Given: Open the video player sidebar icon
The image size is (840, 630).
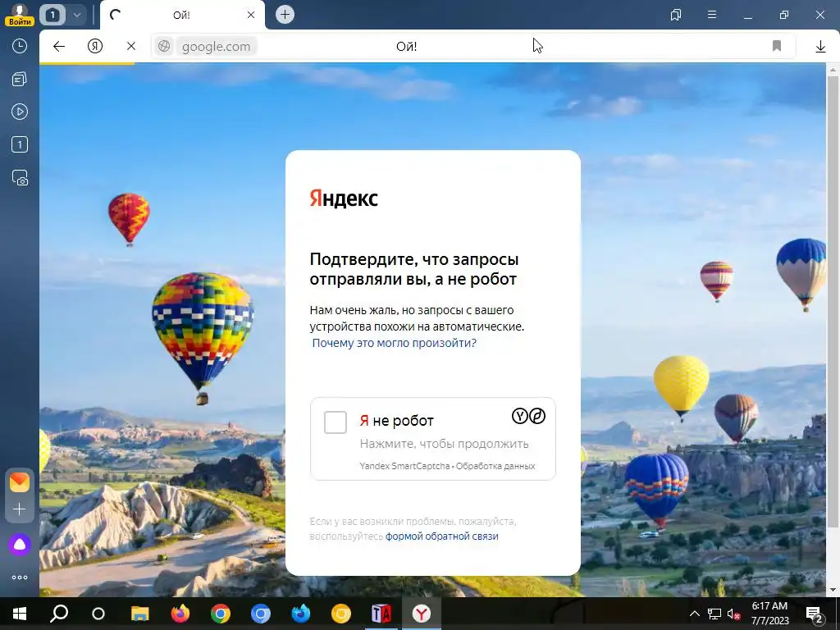Looking at the screenshot, I should pyautogui.click(x=20, y=112).
